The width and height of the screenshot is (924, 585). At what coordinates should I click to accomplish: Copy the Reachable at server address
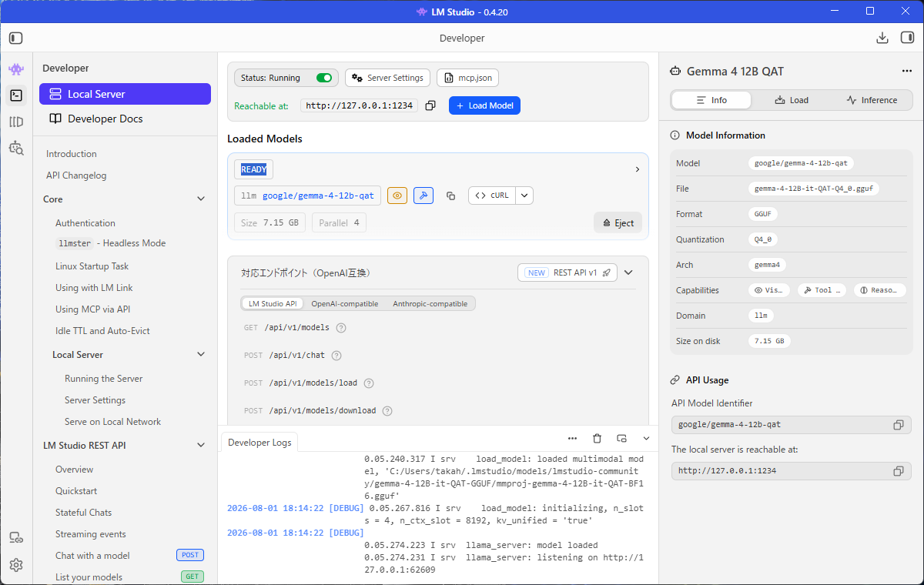click(x=430, y=105)
